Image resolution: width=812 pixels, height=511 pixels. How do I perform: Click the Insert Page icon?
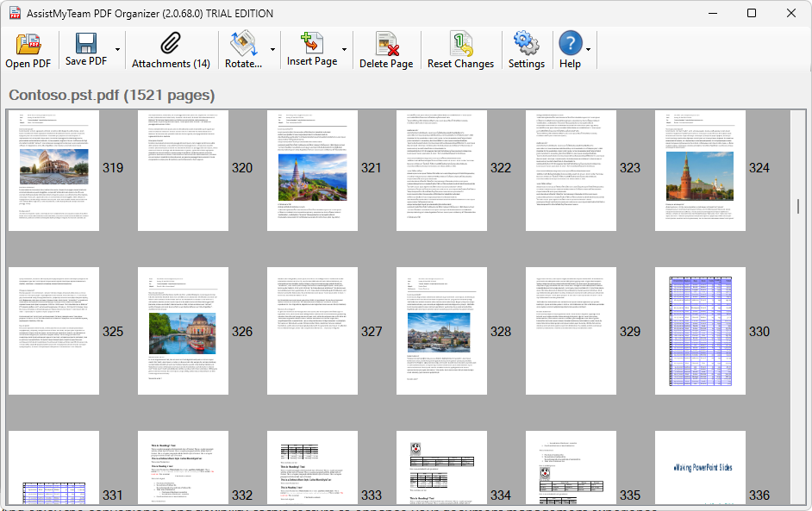(311, 43)
